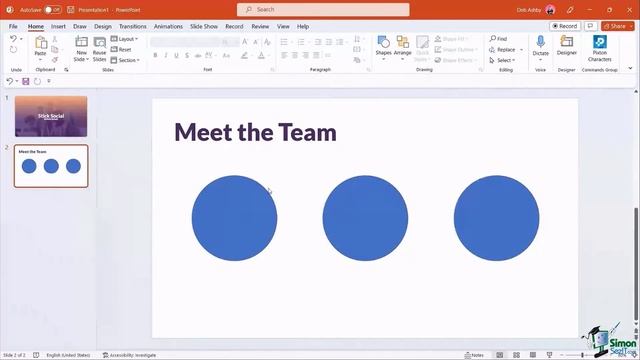This screenshot has width=640, height=360.
Task: Toggle Italic formatting
Action: pyautogui.click(x=166, y=56)
